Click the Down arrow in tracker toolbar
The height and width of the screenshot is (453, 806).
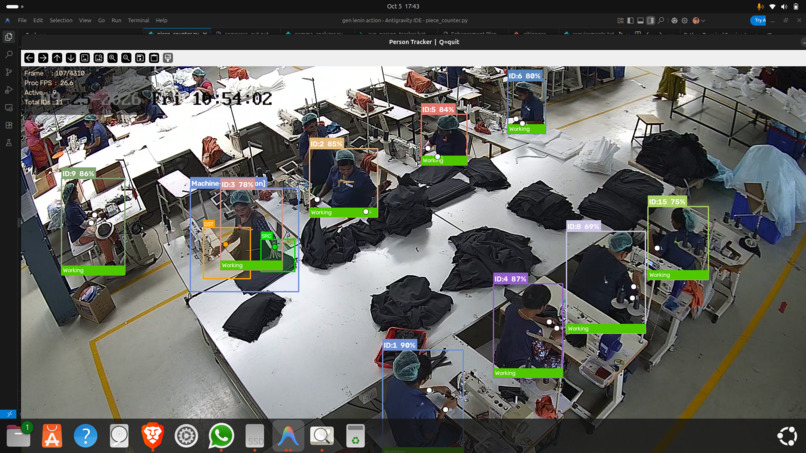(71, 58)
